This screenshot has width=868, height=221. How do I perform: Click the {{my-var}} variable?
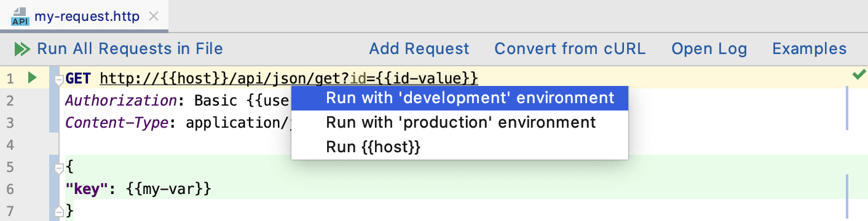pyautogui.click(x=169, y=189)
